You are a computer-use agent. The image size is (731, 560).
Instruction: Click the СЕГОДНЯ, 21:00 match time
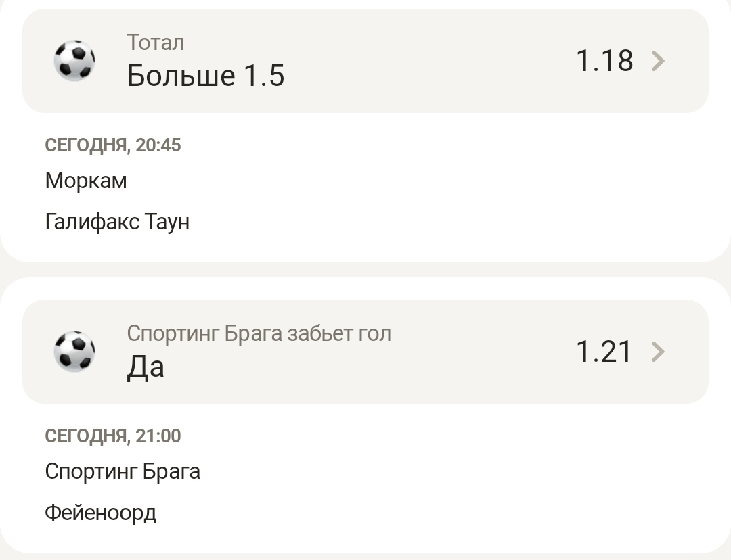click(113, 436)
